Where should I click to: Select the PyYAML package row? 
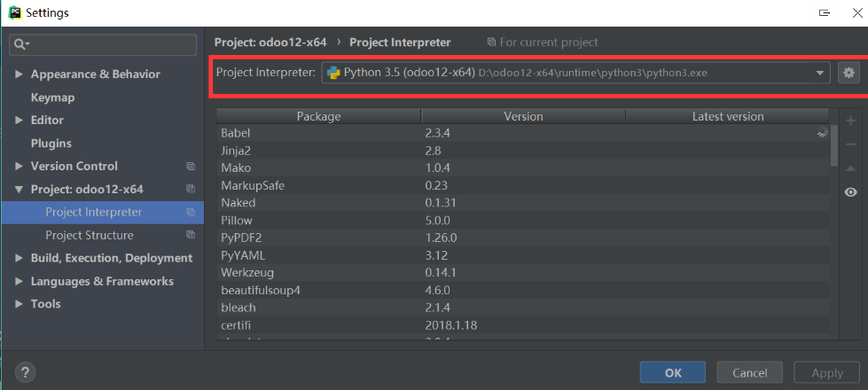pyautogui.click(x=523, y=255)
